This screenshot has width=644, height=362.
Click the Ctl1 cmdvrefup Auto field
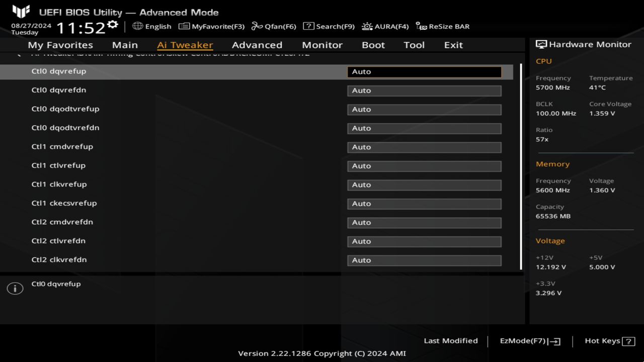click(x=424, y=147)
